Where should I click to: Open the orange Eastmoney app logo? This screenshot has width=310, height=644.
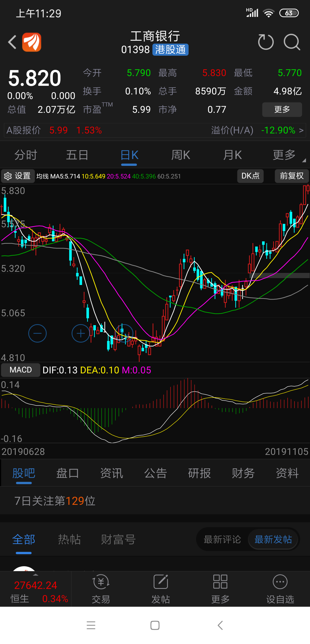(32, 42)
